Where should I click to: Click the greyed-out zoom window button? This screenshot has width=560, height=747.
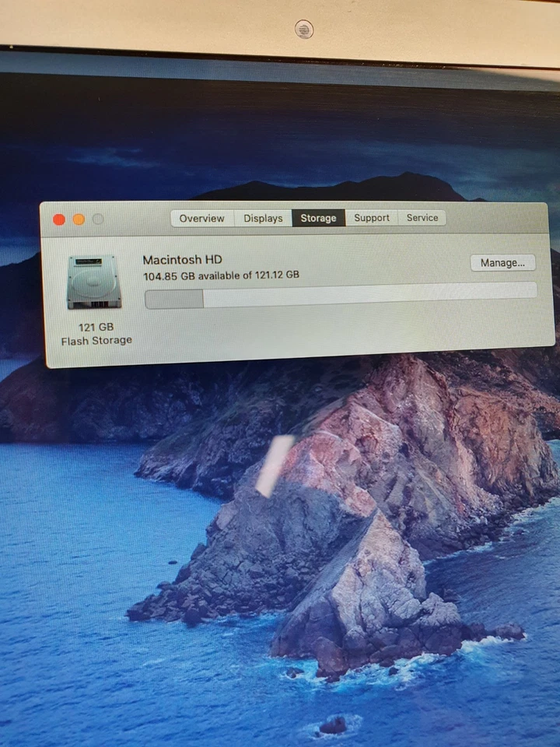[x=98, y=219]
